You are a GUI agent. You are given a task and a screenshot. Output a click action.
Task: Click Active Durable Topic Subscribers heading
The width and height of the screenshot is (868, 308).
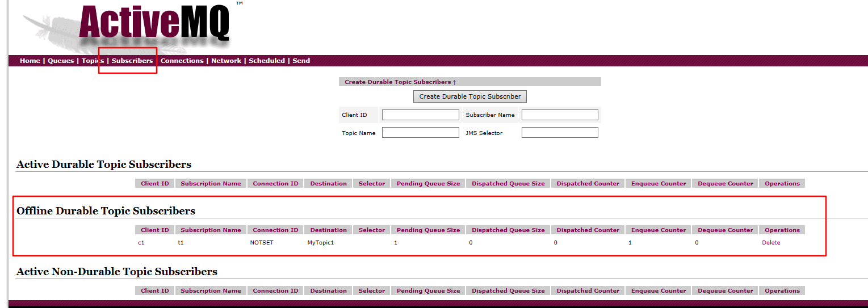104,164
